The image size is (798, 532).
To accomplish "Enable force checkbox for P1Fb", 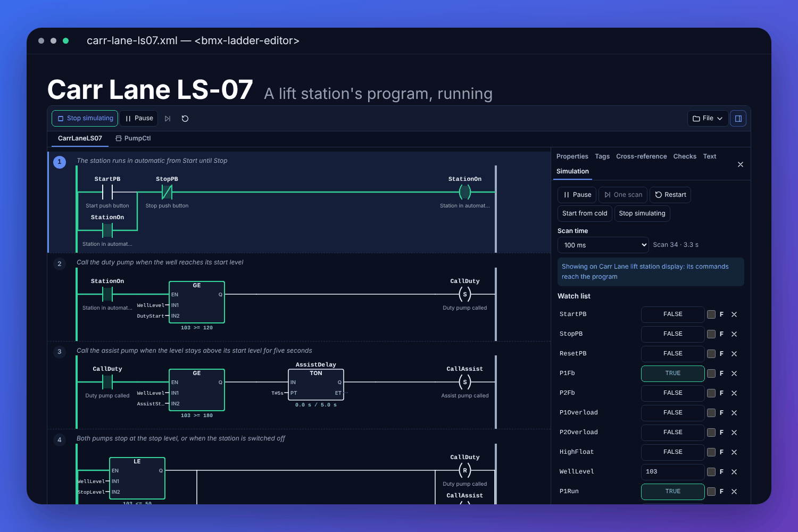I will click(711, 373).
